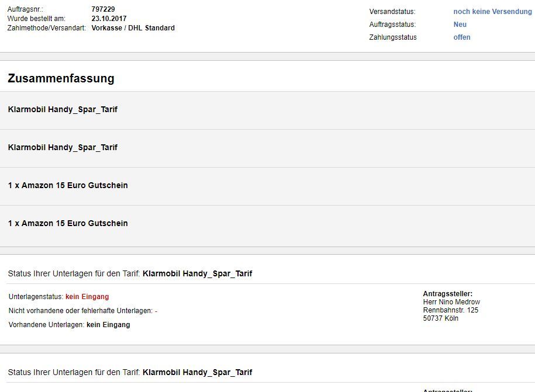Click the Zahlmethode/Versandart label
Screen dimensions: 535x392
[x=47, y=28]
